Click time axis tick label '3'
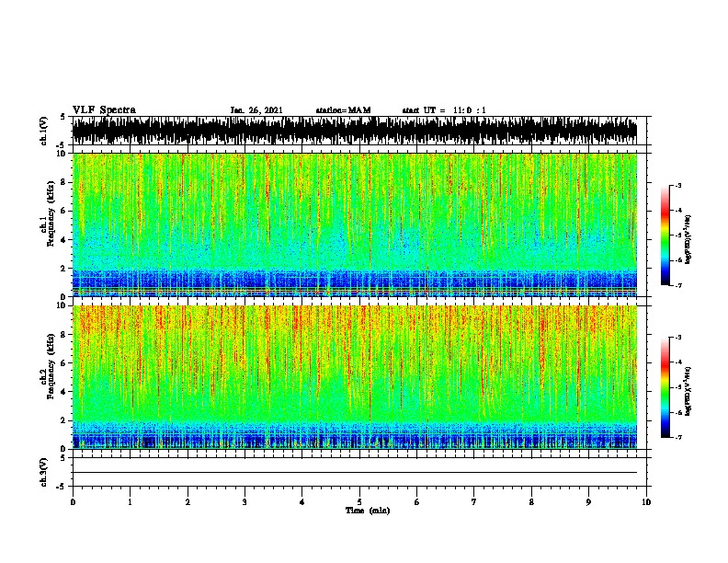The width and height of the screenshot is (728, 563). 245,502
